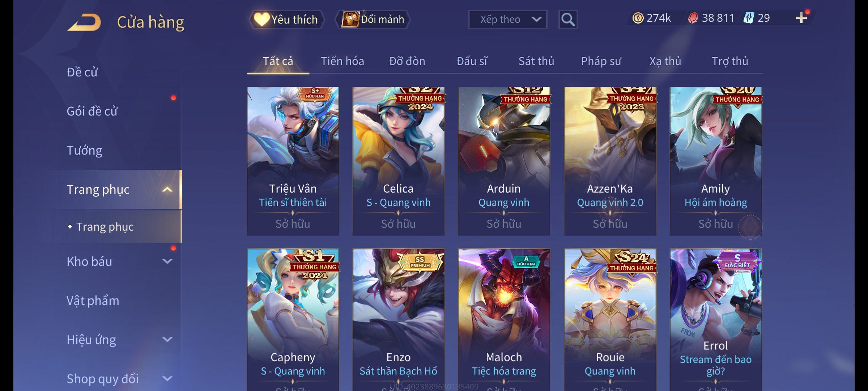Tap the floating diamond assist button
The image size is (868, 391).
point(750,227)
